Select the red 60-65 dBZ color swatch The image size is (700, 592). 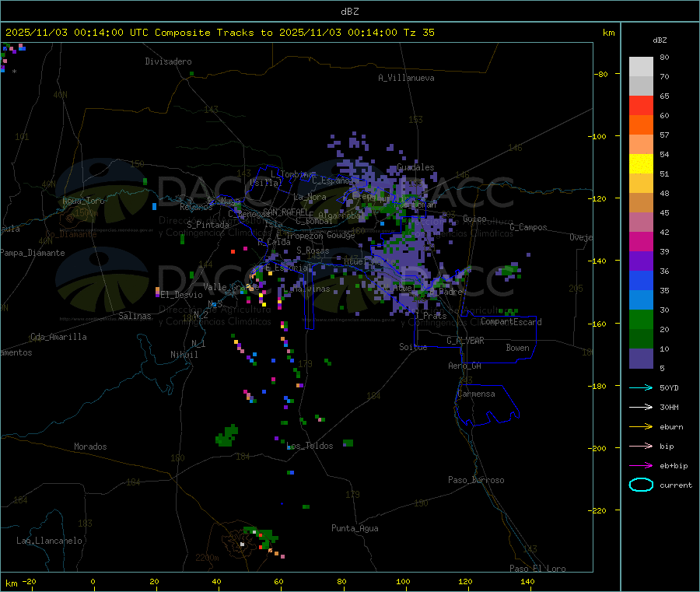641,105
